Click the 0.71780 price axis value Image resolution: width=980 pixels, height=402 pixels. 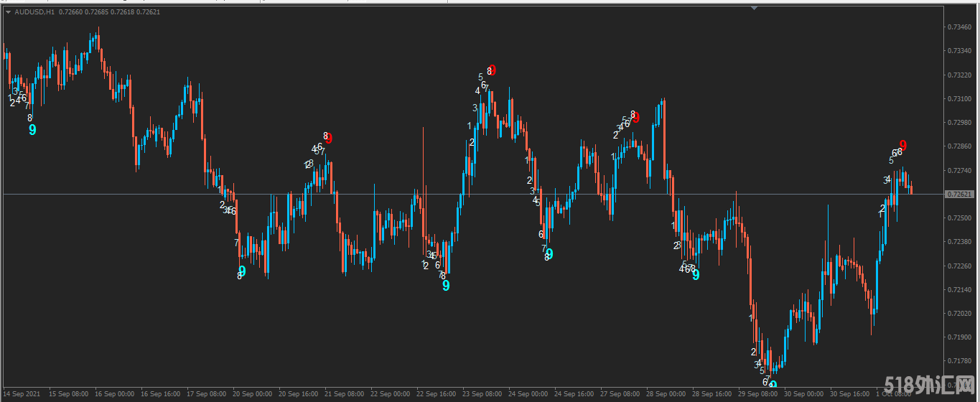click(958, 361)
